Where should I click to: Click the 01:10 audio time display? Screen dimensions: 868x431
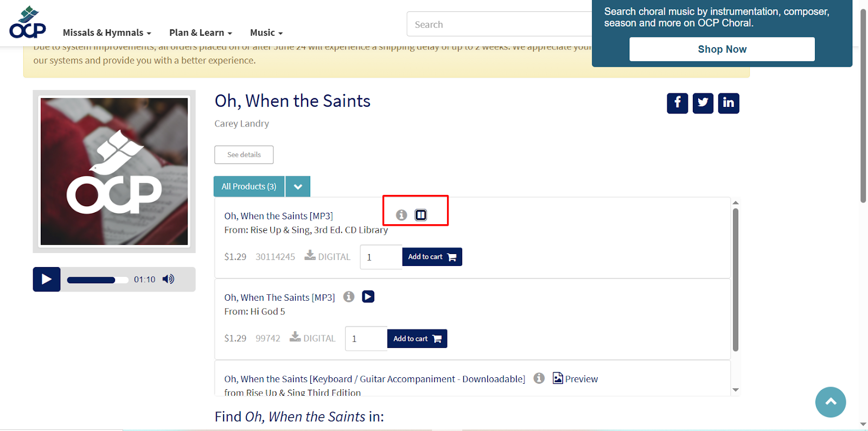click(144, 280)
